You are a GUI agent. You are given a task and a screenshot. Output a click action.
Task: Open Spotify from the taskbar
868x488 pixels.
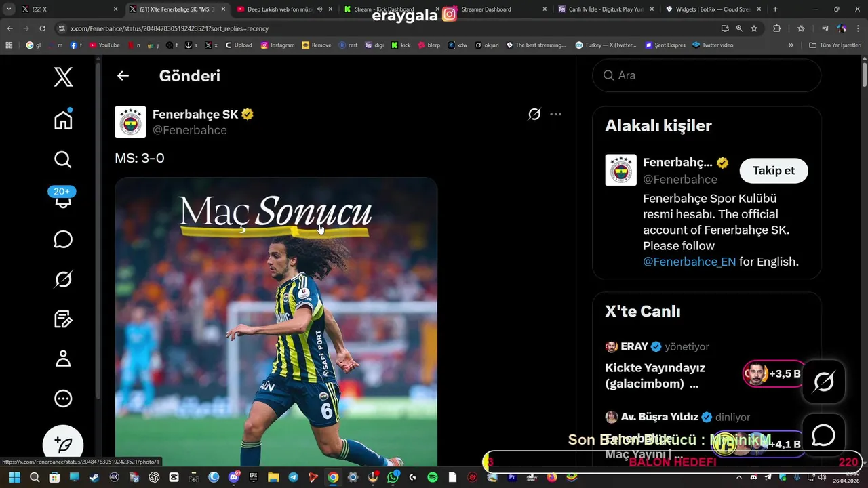tap(433, 477)
